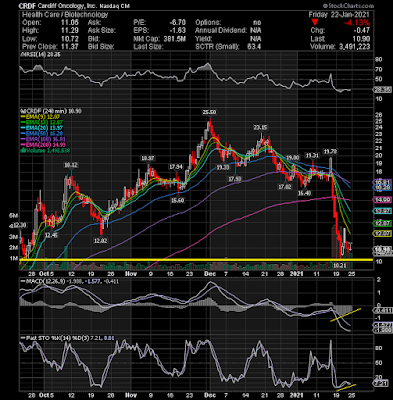
Task: Click the 25.50 peak price label
Action: pyautogui.click(x=208, y=113)
